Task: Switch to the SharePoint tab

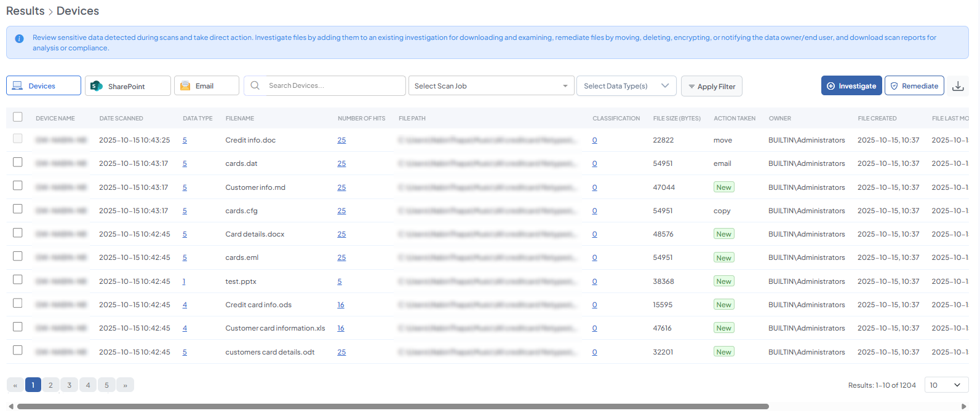Action: click(x=127, y=86)
